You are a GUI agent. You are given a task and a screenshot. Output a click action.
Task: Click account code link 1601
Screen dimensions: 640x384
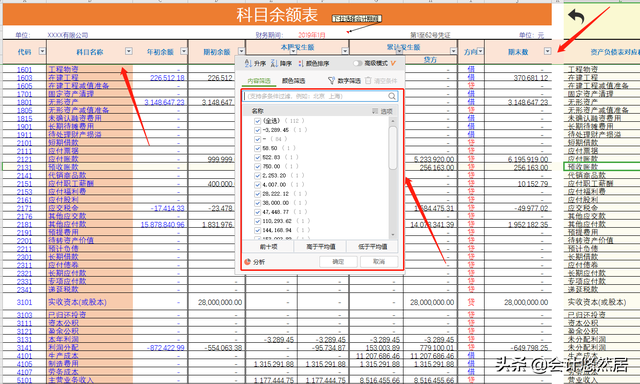(x=24, y=70)
